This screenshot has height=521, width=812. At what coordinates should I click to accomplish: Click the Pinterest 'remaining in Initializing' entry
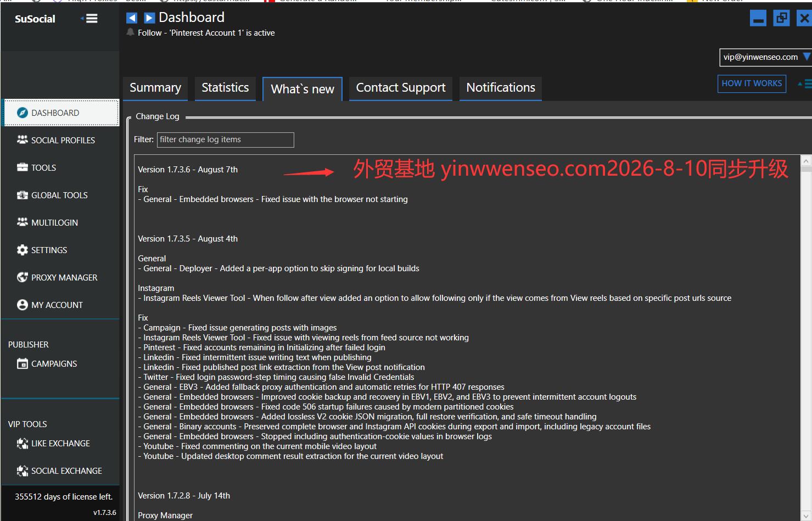[x=261, y=348]
